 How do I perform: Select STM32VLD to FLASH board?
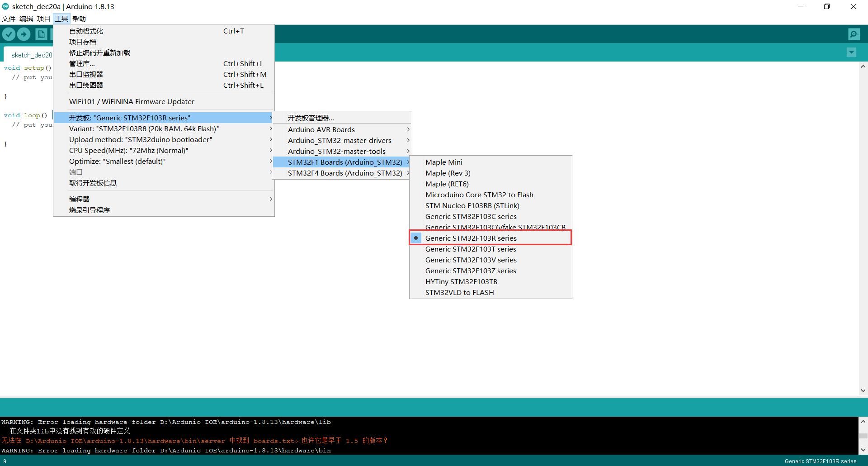[491, 292]
